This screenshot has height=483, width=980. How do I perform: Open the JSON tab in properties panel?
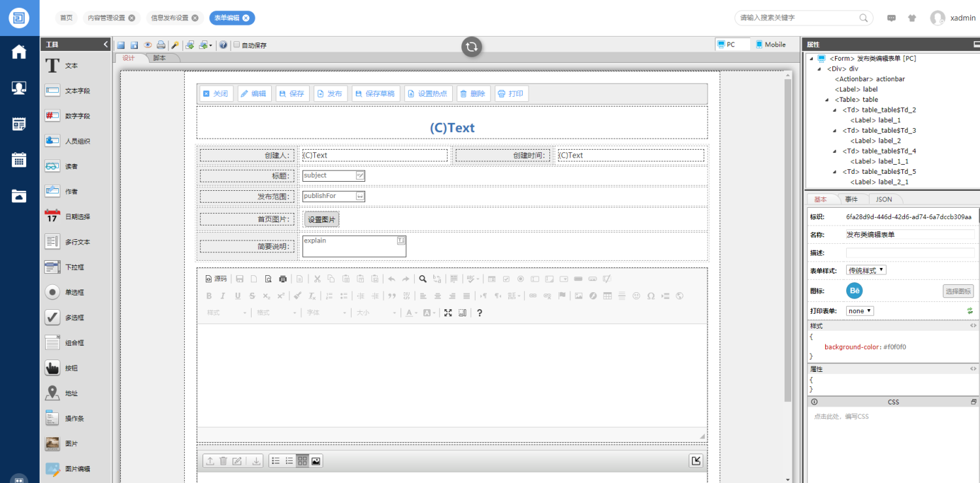[x=883, y=199]
